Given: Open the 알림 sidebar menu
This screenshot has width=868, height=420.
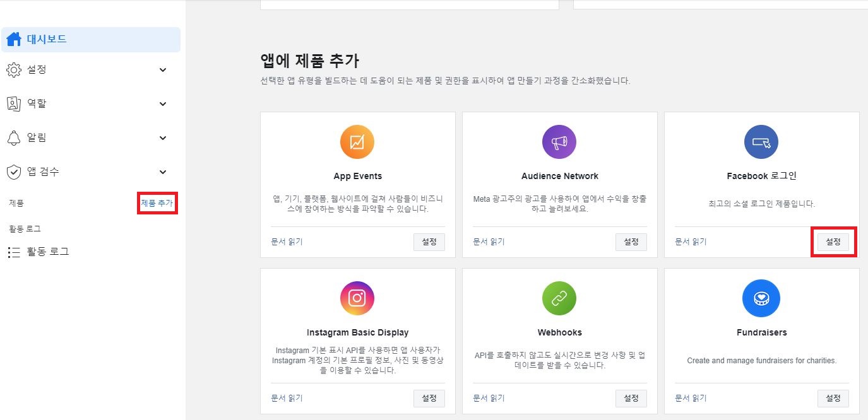Looking at the screenshot, I should coord(91,138).
